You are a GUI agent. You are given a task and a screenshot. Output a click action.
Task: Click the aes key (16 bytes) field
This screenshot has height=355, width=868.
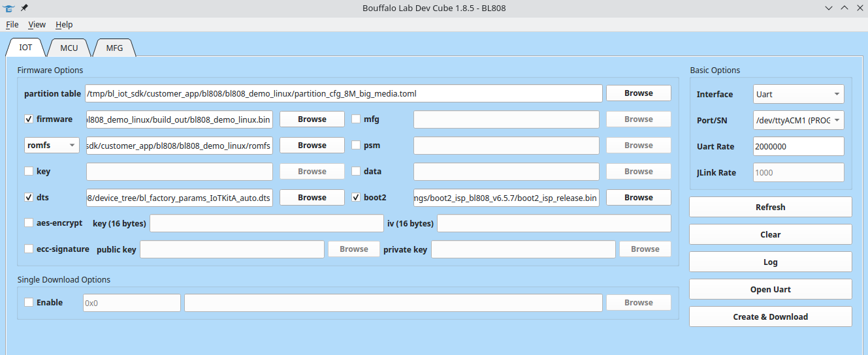click(x=266, y=223)
